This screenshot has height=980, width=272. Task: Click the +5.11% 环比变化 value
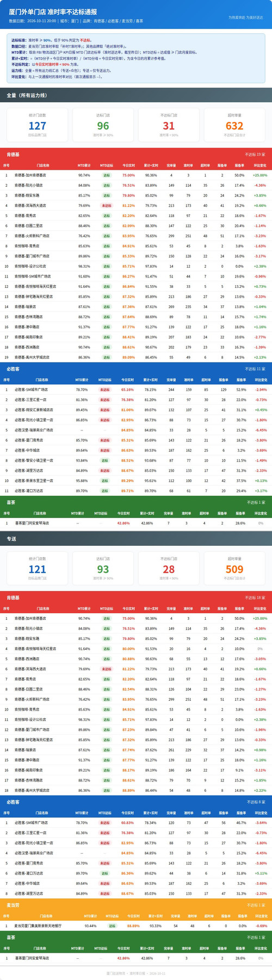(261, 873)
